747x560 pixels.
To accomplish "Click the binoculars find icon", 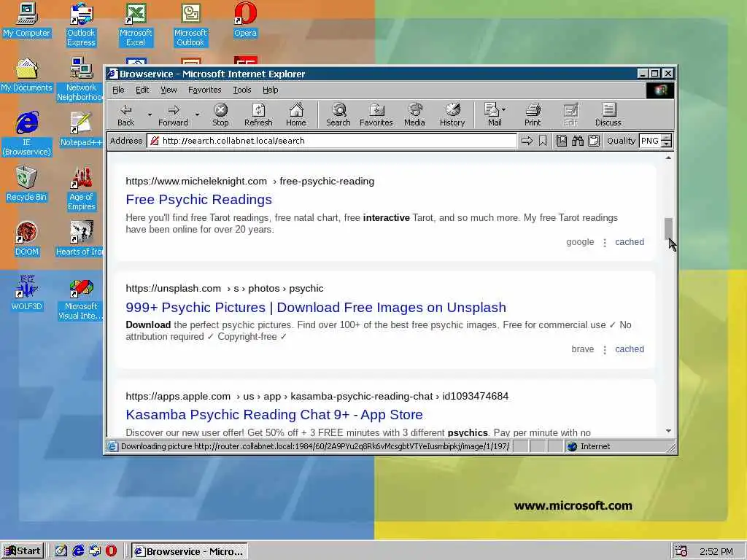I will (x=578, y=141).
